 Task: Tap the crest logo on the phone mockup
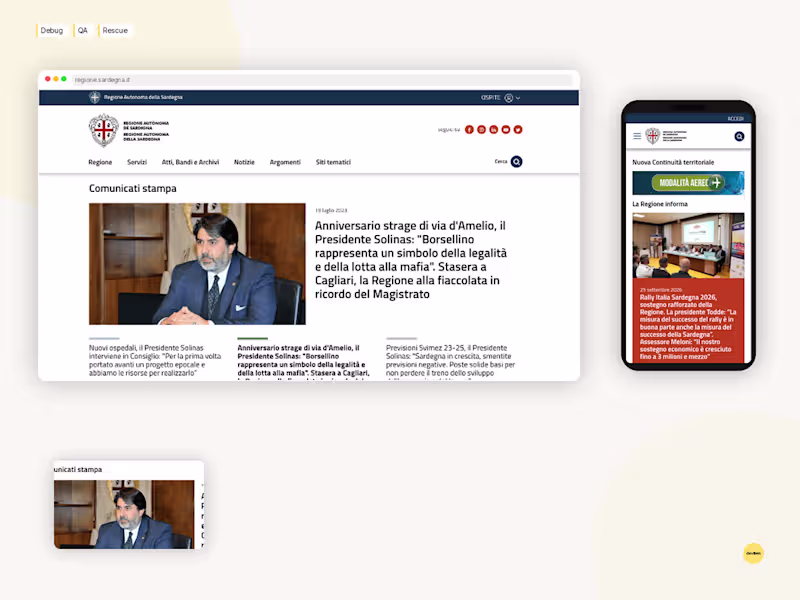tap(653, 136)
